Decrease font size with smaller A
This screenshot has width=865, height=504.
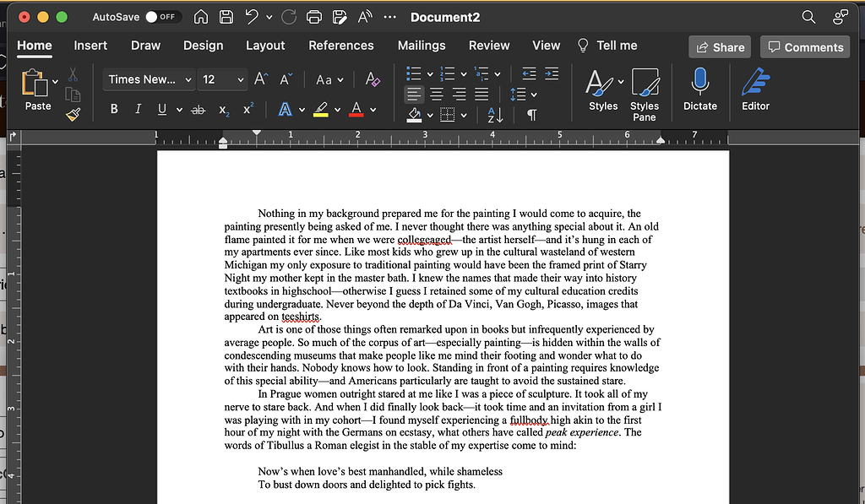[x=286, y=79]
